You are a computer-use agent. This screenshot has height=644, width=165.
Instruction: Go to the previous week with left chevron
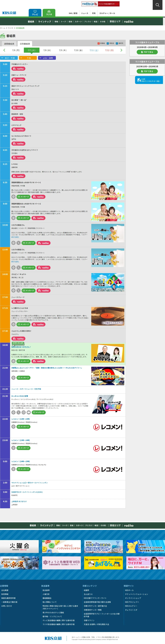(x=4, y=50)
